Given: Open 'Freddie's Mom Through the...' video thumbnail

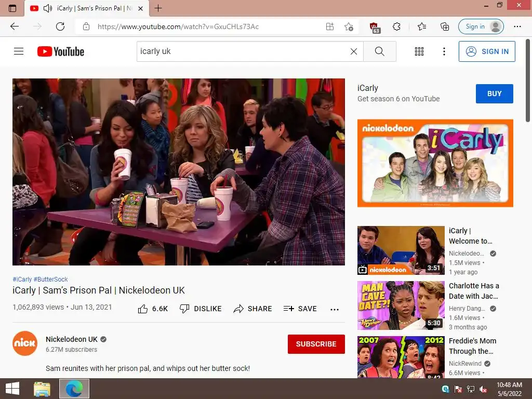Looking at the screenshot, I should point(401,357).
